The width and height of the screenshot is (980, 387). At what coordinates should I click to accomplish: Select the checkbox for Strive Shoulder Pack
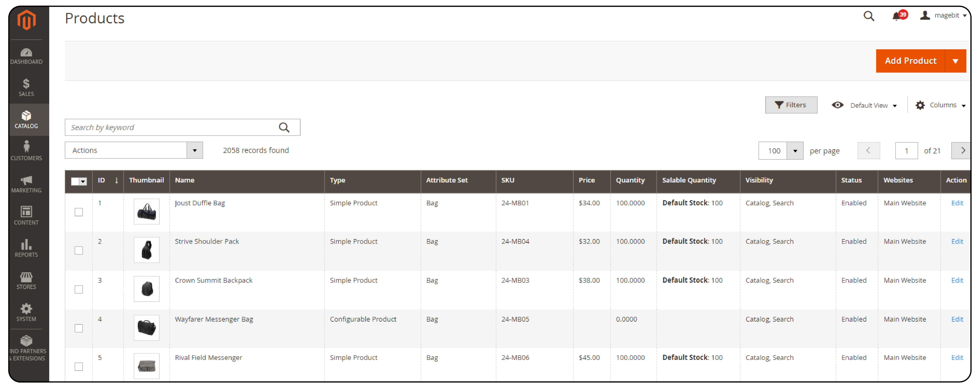click(x=79, y=250)
